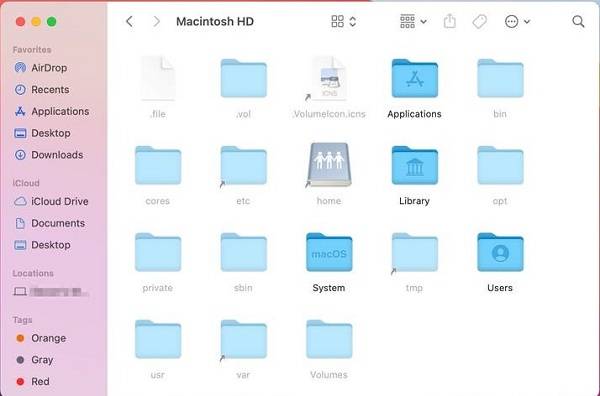Click the Tags toolbar icon

pyautogui.click(x=479, y=21)
